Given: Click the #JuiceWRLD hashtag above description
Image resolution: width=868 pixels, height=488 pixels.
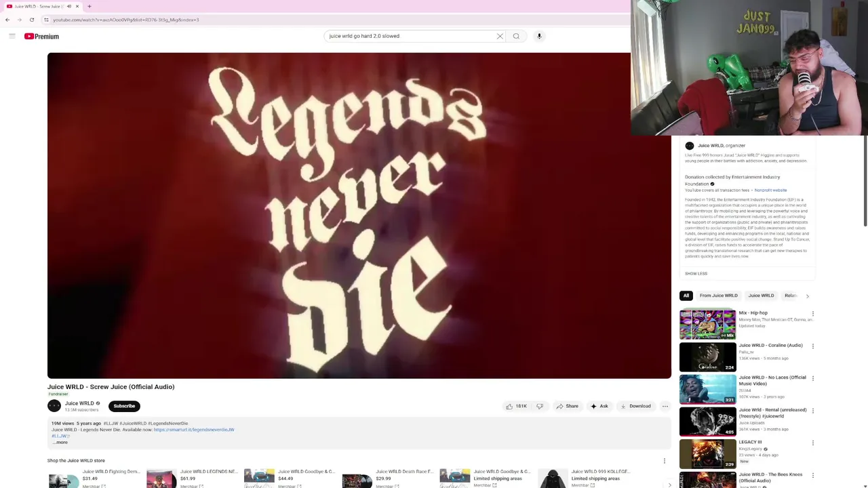Looking at the screenshot, I should (133, 424).
